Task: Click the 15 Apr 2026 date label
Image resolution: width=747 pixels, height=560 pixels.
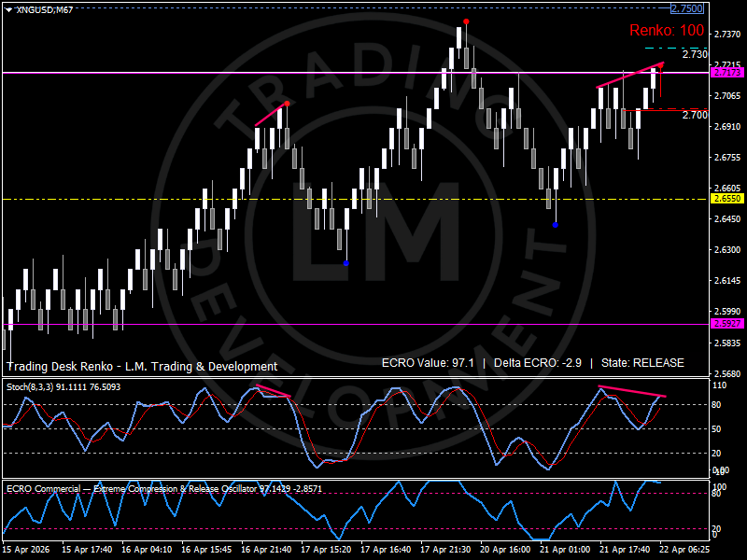Action: click(26, 549)
